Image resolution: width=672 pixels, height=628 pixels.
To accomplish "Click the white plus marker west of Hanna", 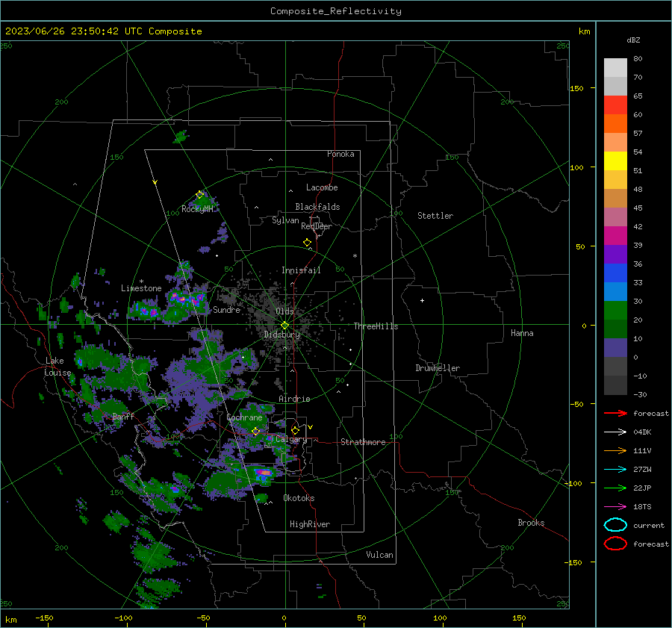I will (422, 300).
